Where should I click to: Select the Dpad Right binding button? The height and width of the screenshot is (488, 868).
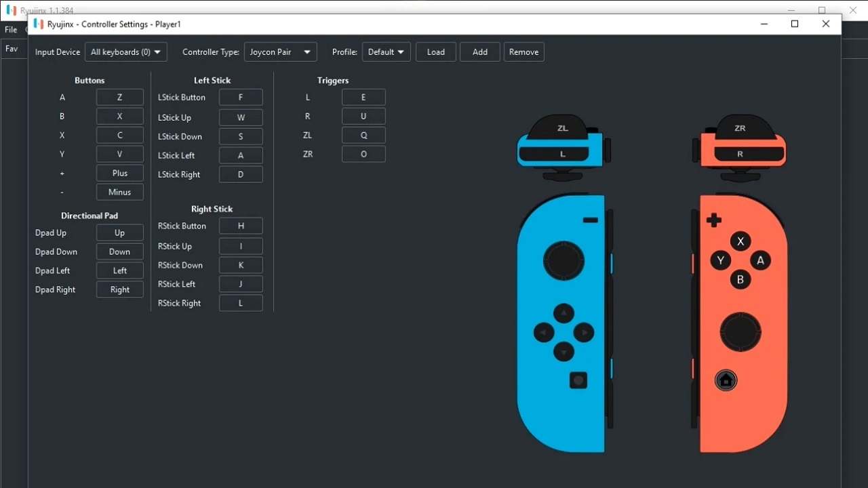tap(120, 290)
